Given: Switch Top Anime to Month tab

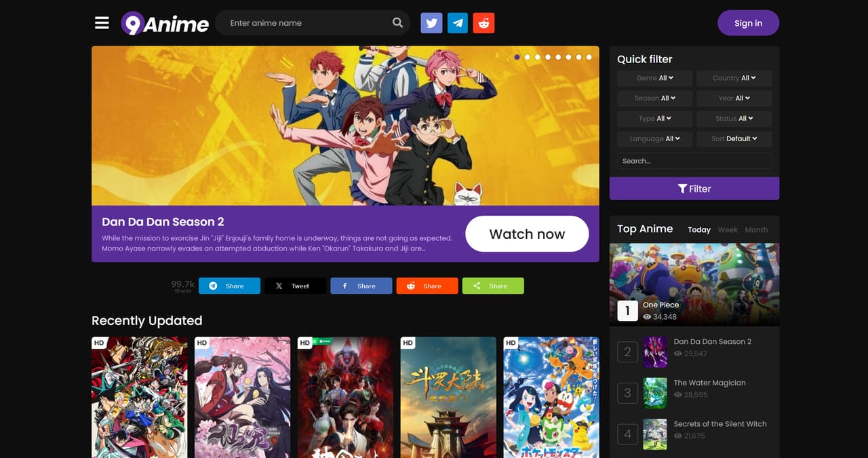Looking at the screenshot, I should click(x=756, y=229).
